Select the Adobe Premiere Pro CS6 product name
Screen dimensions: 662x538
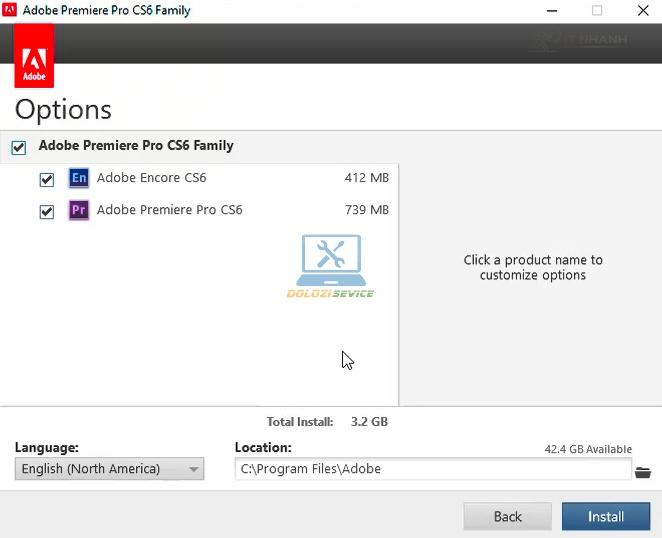(x=169, y=210)
